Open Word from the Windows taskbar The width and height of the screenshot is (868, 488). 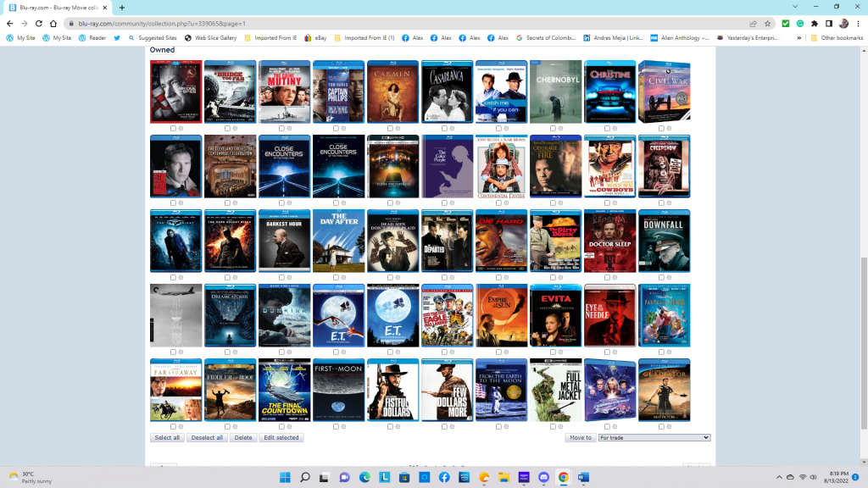(x=582, y=477)
